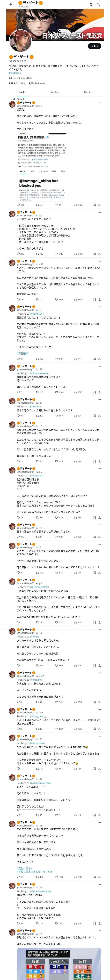The width and height of the screenshot is (110, 980).
Task: Open search via magnifier icon
Action: (98, 4)
